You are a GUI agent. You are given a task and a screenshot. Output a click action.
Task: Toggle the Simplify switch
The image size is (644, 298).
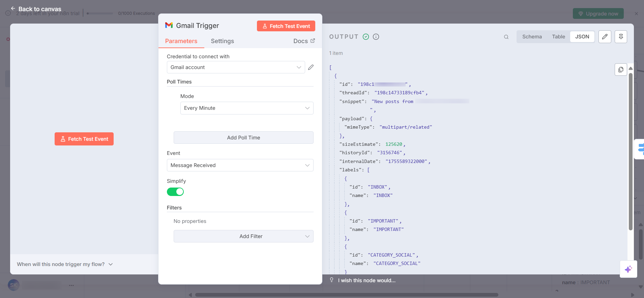tap(175, 192)
